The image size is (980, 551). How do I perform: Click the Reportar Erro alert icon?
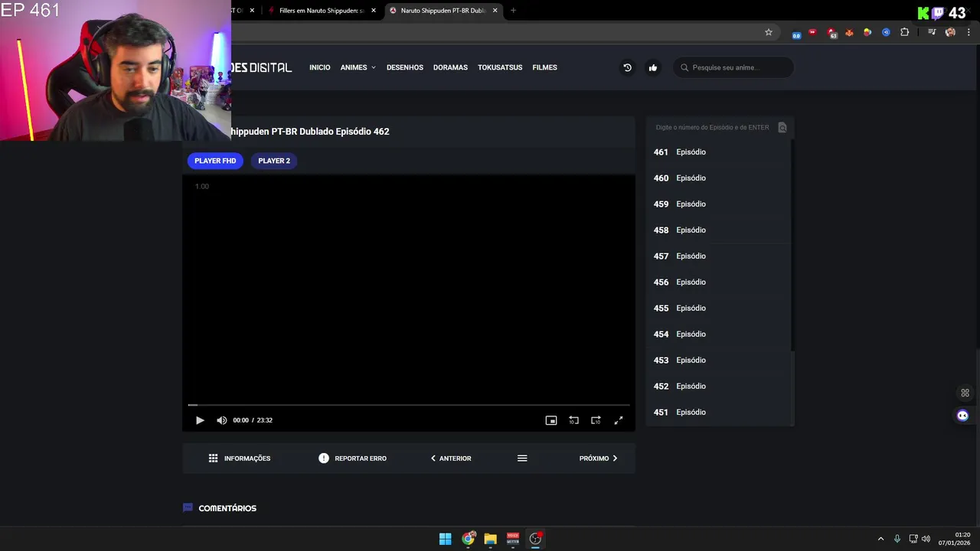(324, 458)
